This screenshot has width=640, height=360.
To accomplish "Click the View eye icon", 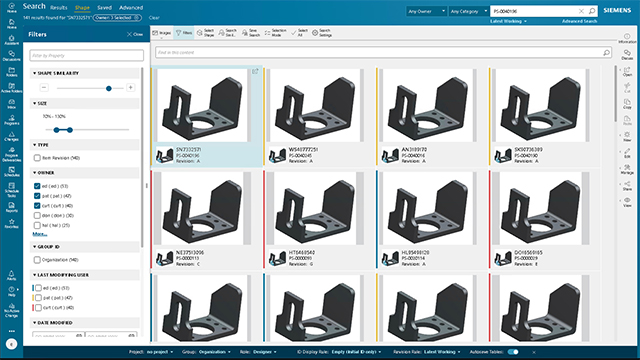I will click(627, 202).
